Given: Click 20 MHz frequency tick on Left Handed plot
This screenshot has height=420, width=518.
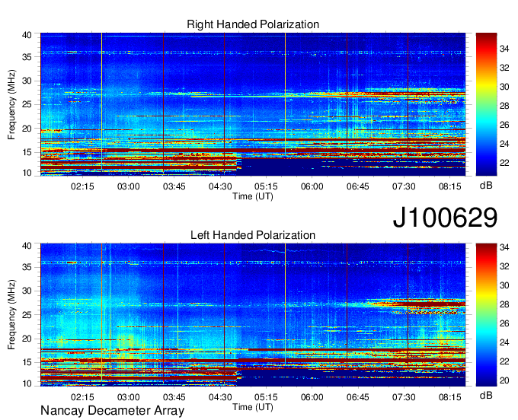Looking at the screenshot, I should click(27, 339).
